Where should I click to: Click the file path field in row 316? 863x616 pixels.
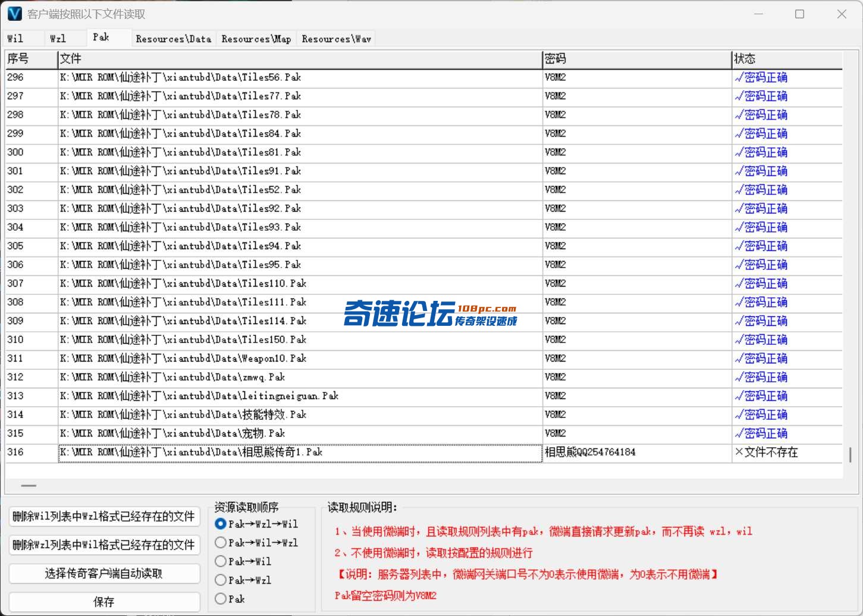point(300,452)
